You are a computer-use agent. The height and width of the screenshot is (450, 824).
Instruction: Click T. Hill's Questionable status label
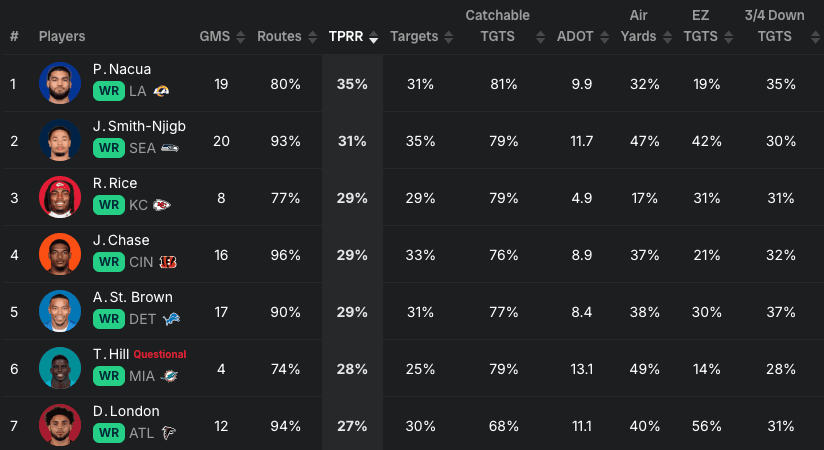point(160,354)
